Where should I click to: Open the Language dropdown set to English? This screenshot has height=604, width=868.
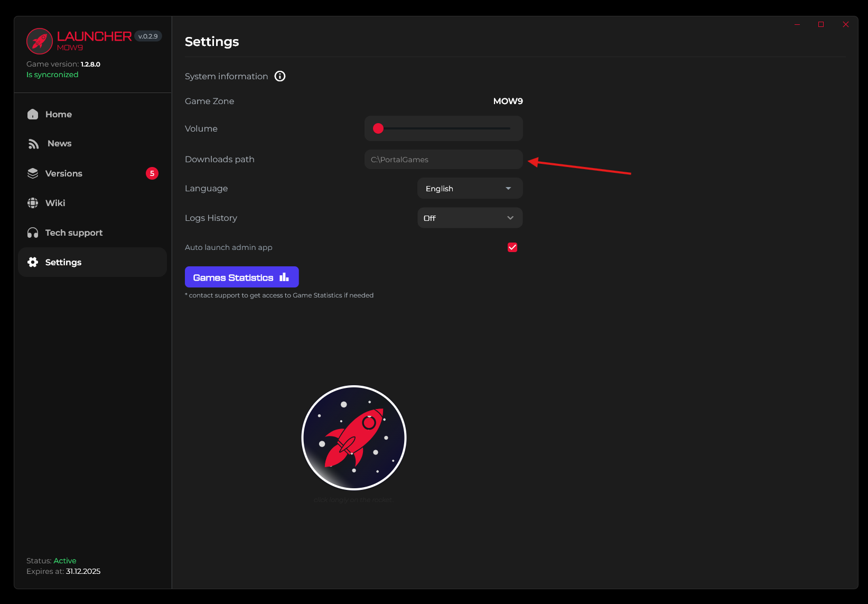[470, 189]
